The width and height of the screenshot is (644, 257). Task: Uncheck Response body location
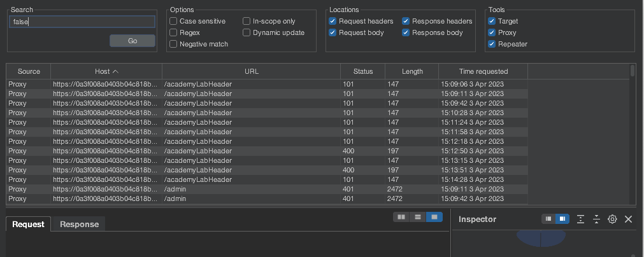click(406, 32)
